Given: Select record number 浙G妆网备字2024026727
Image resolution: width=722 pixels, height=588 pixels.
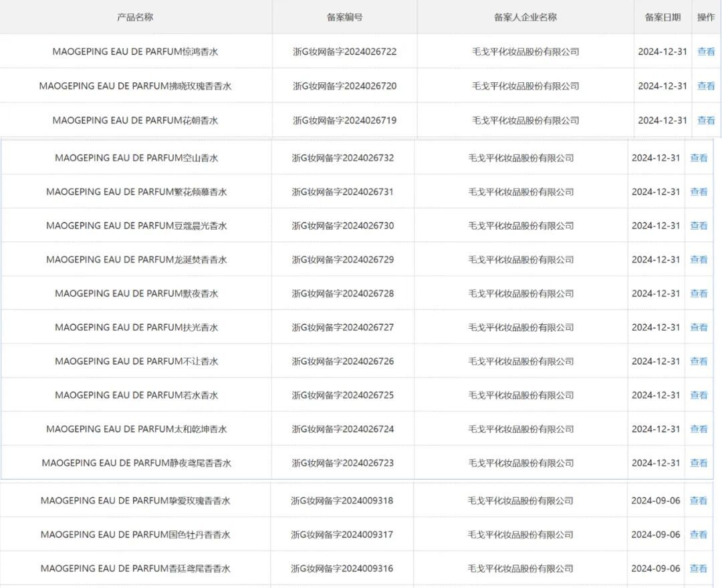Looking at the screenshot, I should (x=342, y=327).
